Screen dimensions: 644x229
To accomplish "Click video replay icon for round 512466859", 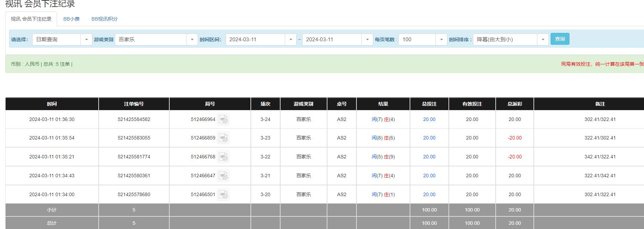I will 223,138.
